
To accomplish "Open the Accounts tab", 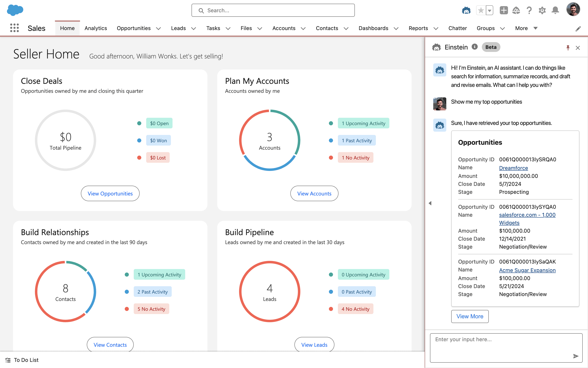I will [284, 28].
